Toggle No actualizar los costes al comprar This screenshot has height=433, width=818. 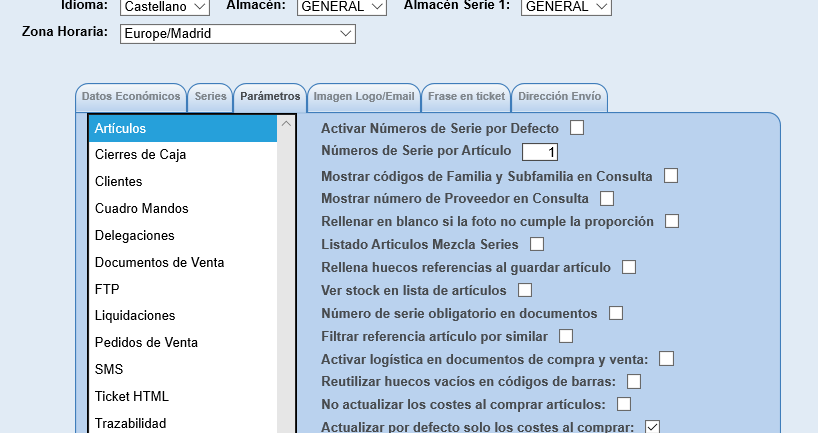point(624,404)
